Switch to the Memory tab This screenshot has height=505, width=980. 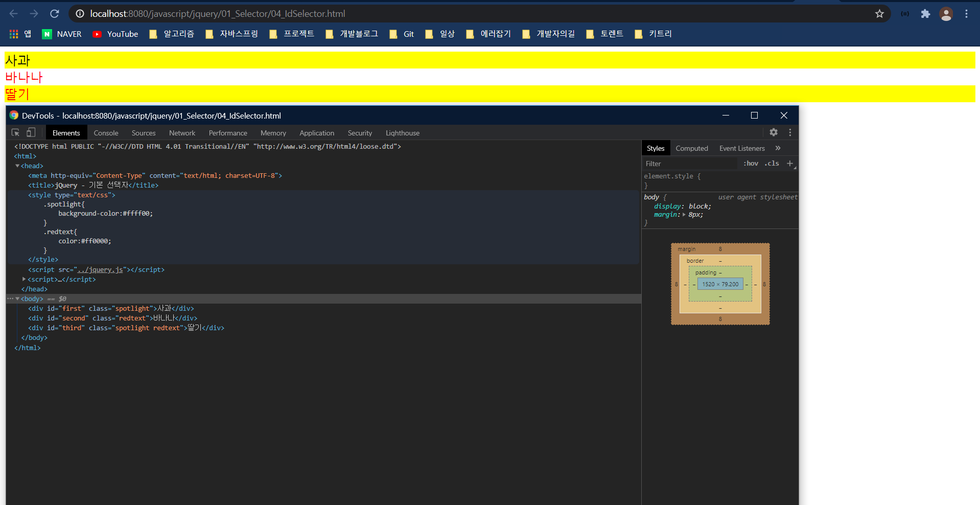[x=273, y=133]
